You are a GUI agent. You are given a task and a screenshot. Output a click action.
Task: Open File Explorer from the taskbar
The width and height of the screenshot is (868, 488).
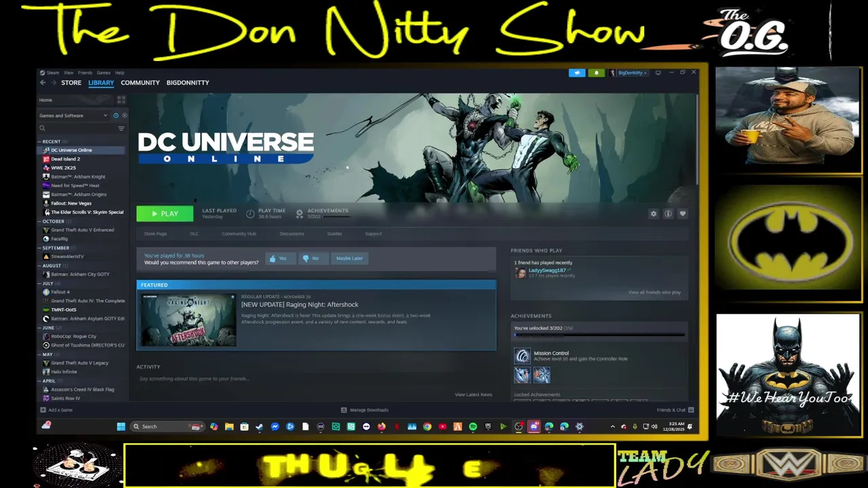coord(229,426)
